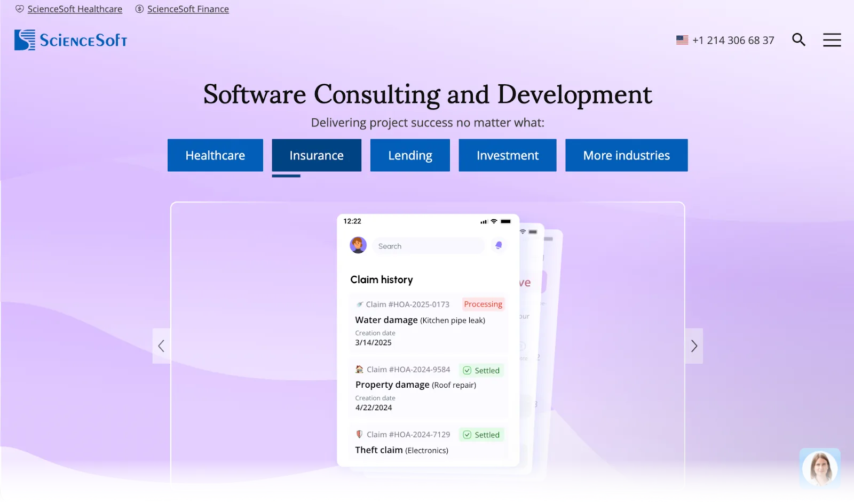This screenshot has height=504, width=854.
Task: Select the Insurance industry tab
Action: pos(317,155)
